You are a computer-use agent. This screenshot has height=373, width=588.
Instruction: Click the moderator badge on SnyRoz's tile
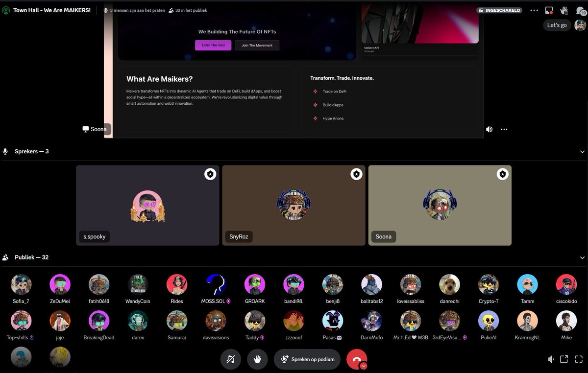pos(356,174)
